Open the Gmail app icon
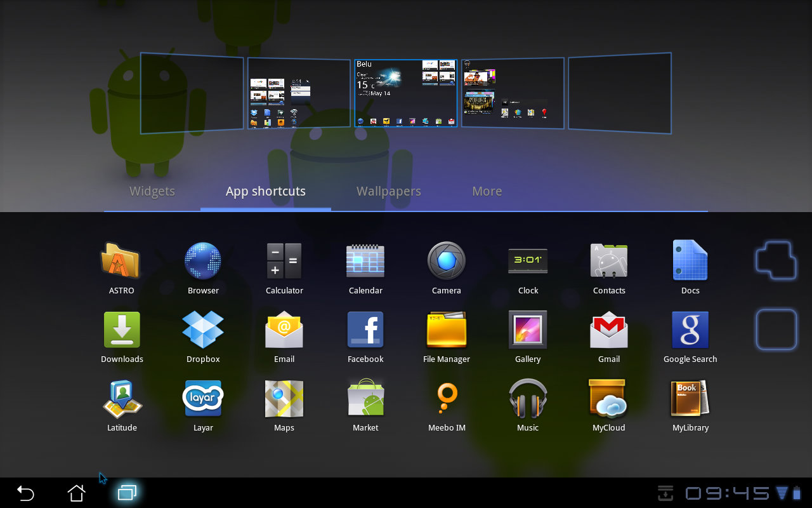Image resolution: width=812 pixels, height=508 pixels. (x=609, y=330)
